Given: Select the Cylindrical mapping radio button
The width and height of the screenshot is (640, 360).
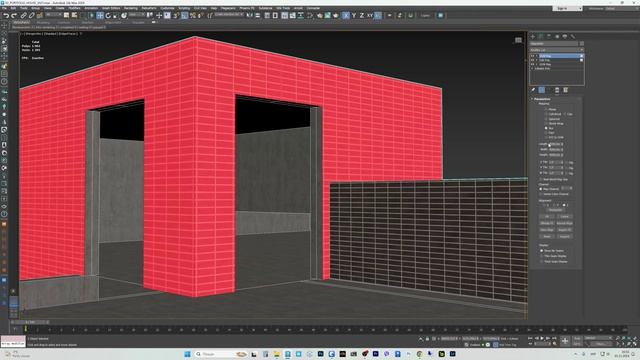Looking at the screenshot, I should 546,114.
